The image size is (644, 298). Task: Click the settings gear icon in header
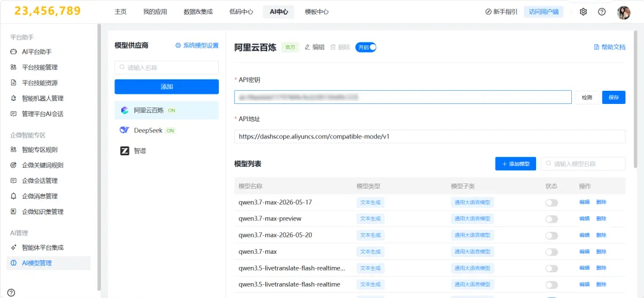coord(583,12)
